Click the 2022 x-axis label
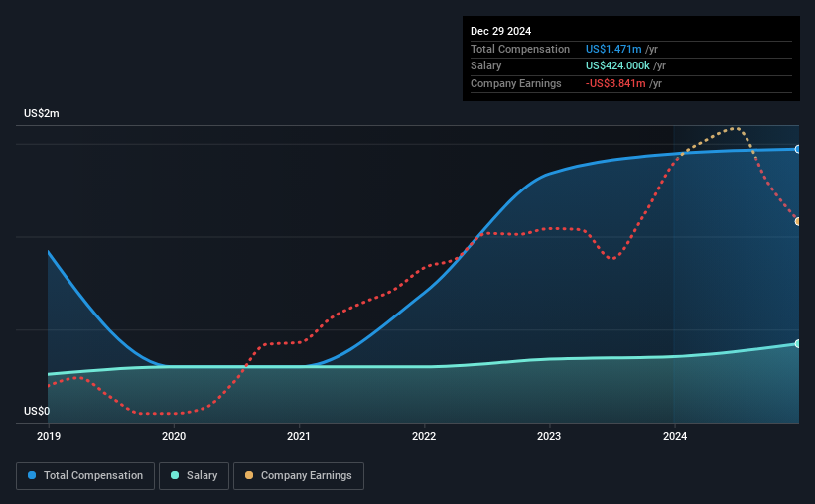This screenshot has height=504, width=815. (424, 436)
